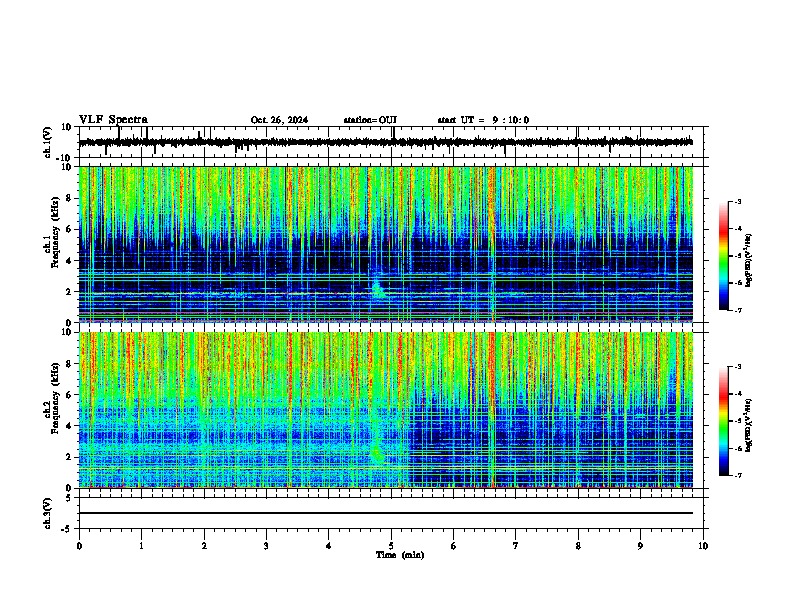This screenshot has height=612, width=792.
Task: Click the time axis tick label "7"
Action: point(515,546)
